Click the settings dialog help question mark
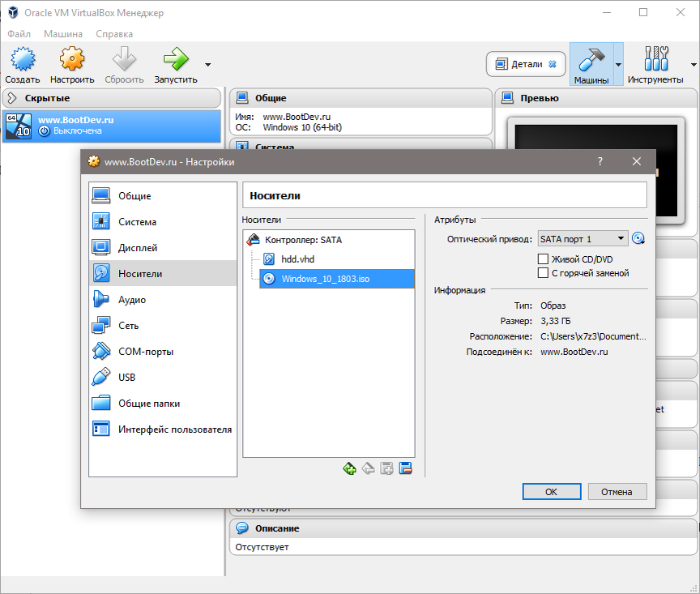The image size is (700, 594). coord(600,162)
